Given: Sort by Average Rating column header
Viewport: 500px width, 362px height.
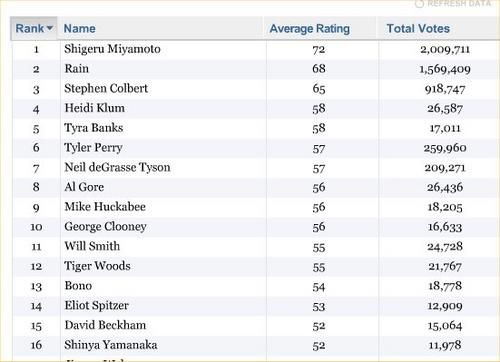Looking at the screenshot, I should [310, 29].
